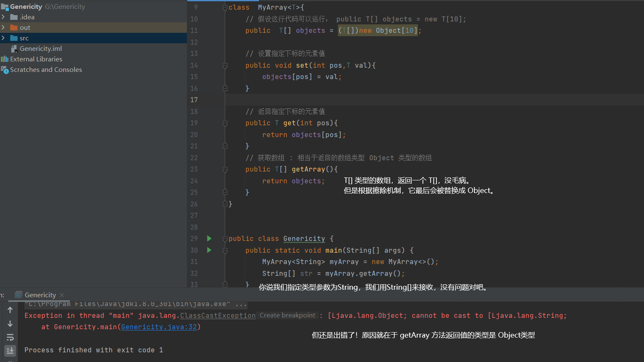644x362 pixels.
Task: Click the External Libraries bars icon
Action: (x=5, y=59)
